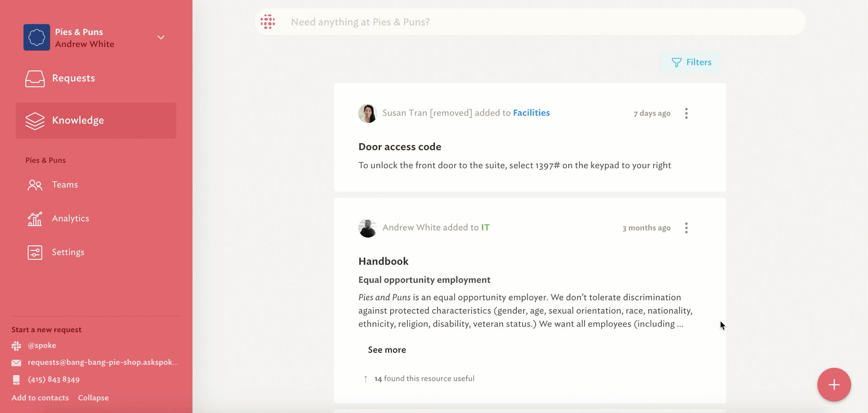Click the upvote arrow on Handbook

[x=365, y=379]
